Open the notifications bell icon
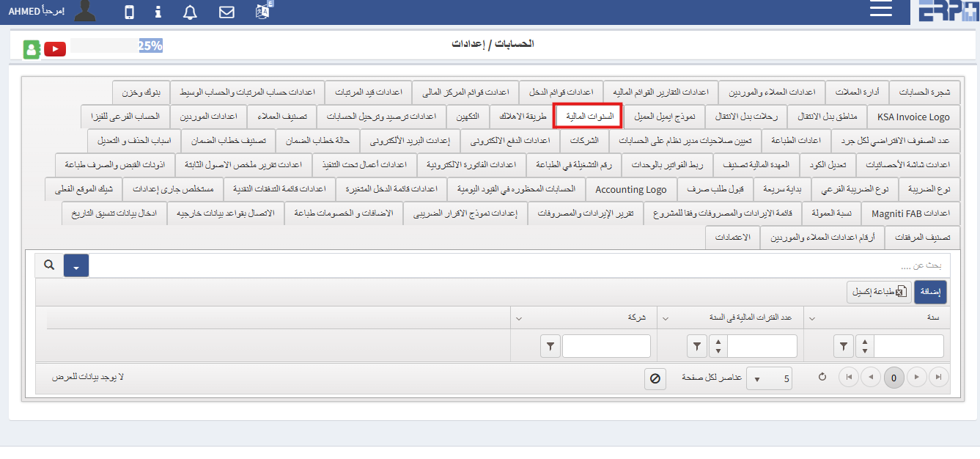Viewport: 980px width, 459px height. (190, 11)
